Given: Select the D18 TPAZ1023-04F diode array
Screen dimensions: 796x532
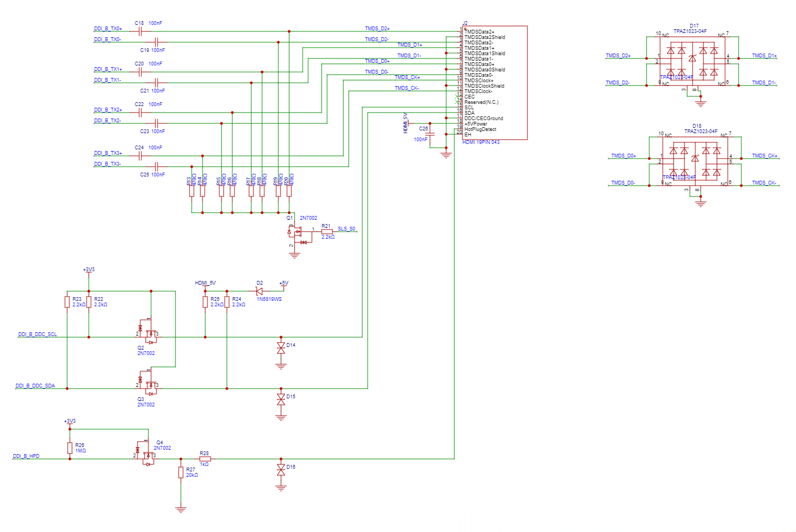Looking at the screenshot, I should (x=695, y=162).
